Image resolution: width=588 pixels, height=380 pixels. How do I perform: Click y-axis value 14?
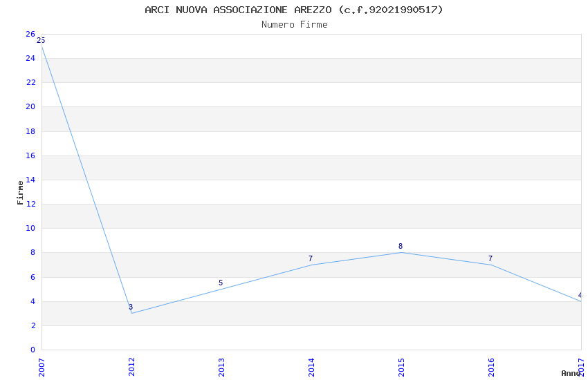[x=30, y=180]
